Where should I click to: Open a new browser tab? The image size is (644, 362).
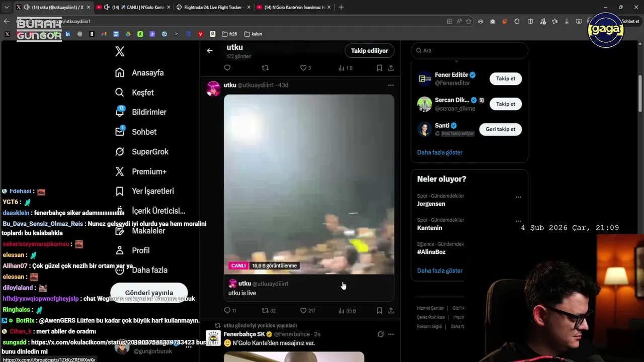[341, 7]
